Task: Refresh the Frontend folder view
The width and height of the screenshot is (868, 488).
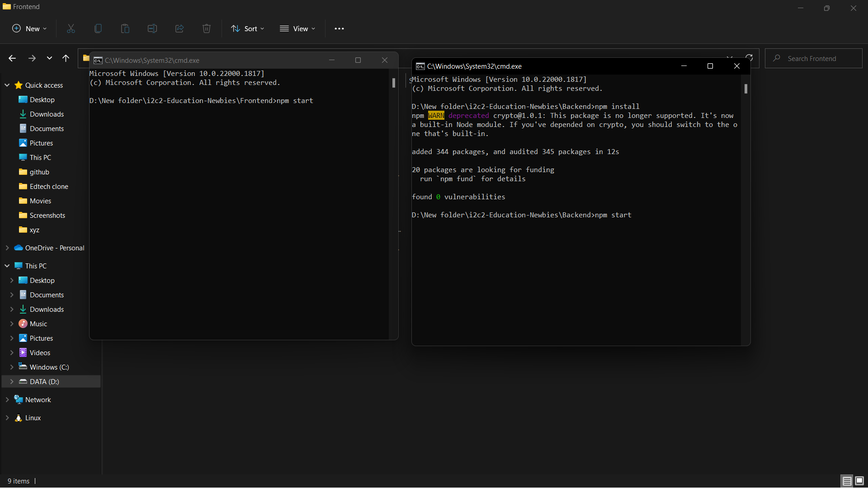Action: [x=750, y=58]
